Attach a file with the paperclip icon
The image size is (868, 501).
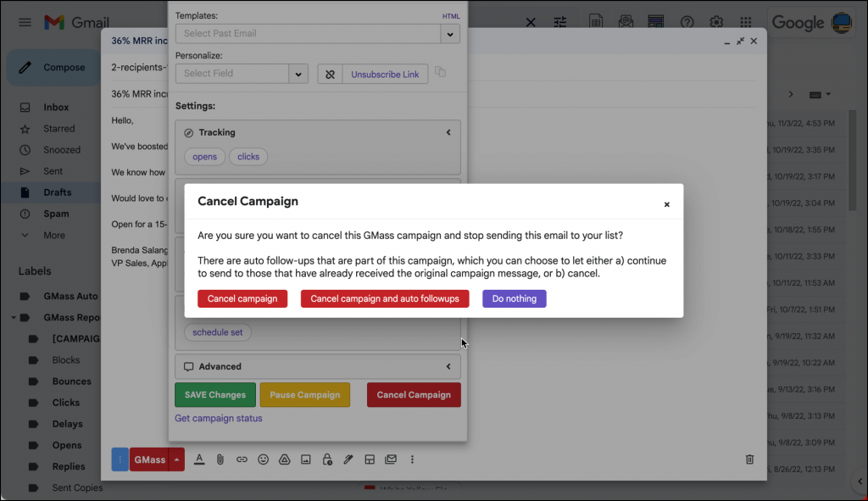pyautogui.click(x=220, y=459)
